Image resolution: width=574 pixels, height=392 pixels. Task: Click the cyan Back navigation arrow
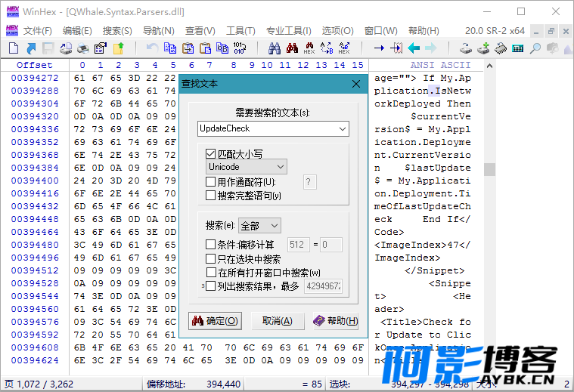(414, 48)
